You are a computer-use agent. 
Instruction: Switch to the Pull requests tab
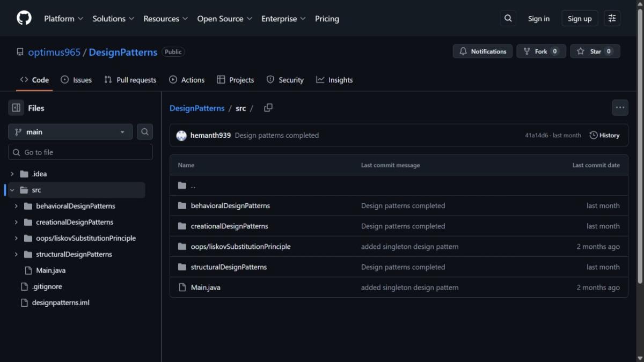[130, 80]
